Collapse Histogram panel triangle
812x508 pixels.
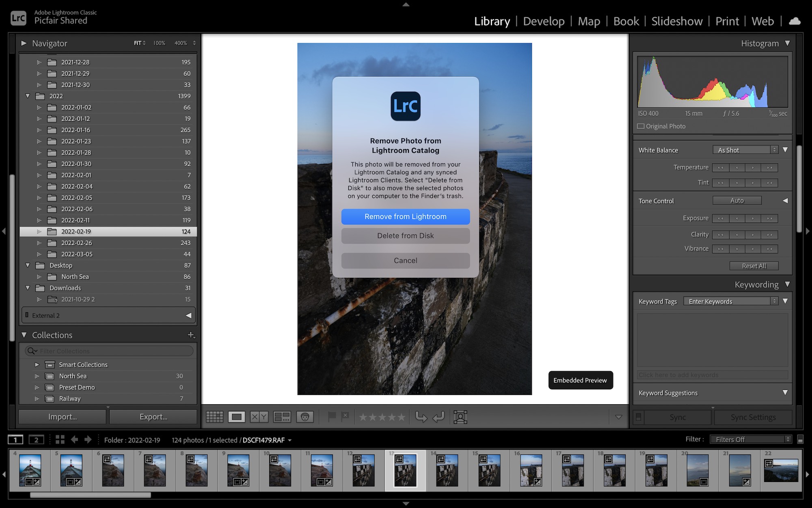point(787,43)
